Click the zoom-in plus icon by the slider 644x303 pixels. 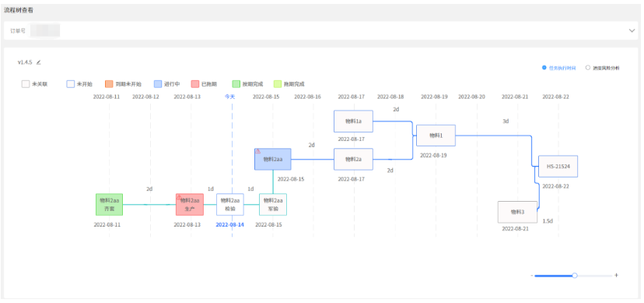616,275
